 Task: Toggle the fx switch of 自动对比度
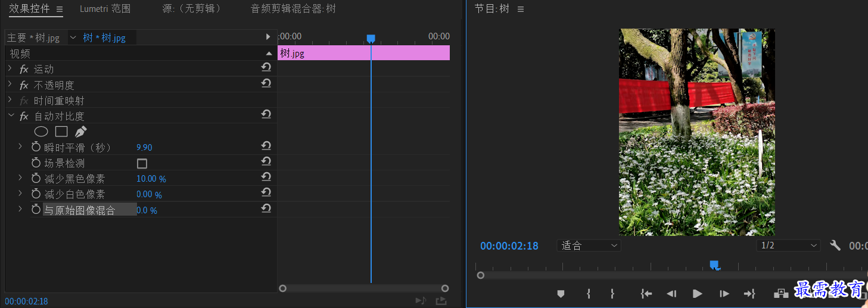(24, 116)
